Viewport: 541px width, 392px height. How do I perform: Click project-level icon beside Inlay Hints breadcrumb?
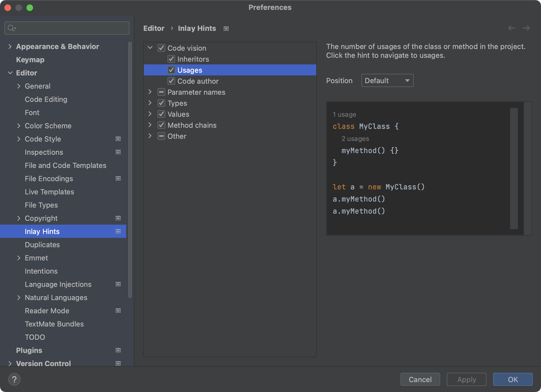point(226,29)
